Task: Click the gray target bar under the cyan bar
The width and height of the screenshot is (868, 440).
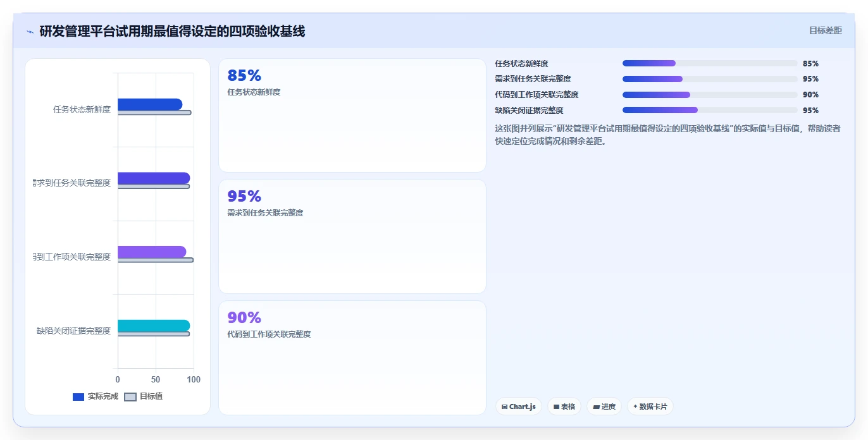Action: click(x=154, y=334)
